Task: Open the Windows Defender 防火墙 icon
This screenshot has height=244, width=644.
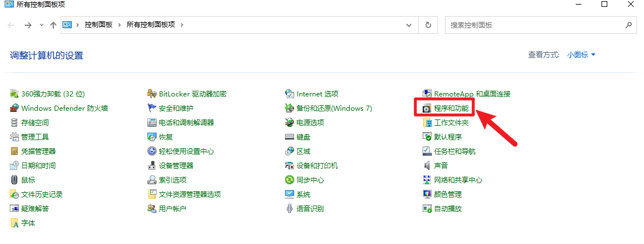Action: click(14, 109)
